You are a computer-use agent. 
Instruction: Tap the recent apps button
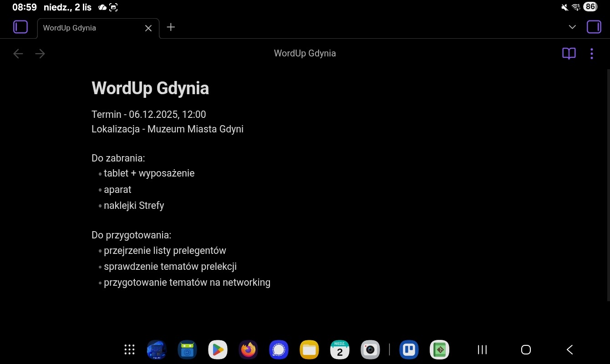click(482, 349)
